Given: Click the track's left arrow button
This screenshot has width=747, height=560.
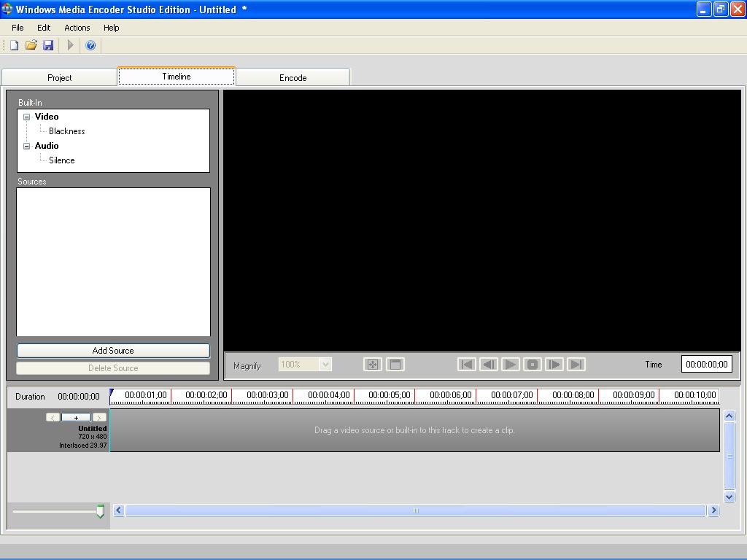Looking at the screenshot, I should coord(53,418).
